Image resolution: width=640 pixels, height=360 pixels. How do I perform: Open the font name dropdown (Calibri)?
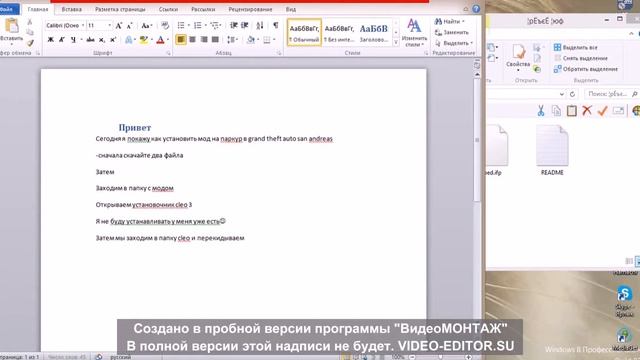click(x=83, y=26)
